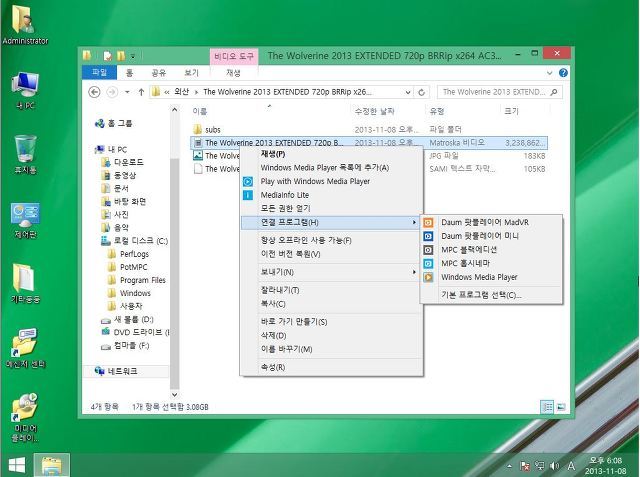640x477 pixels.
Task: Switch to the 보기 ribbon tab
Action: [x=191, y=73]
